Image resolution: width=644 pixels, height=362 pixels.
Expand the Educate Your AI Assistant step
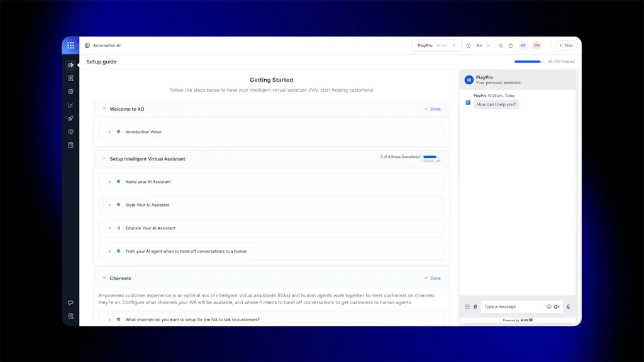109,228
